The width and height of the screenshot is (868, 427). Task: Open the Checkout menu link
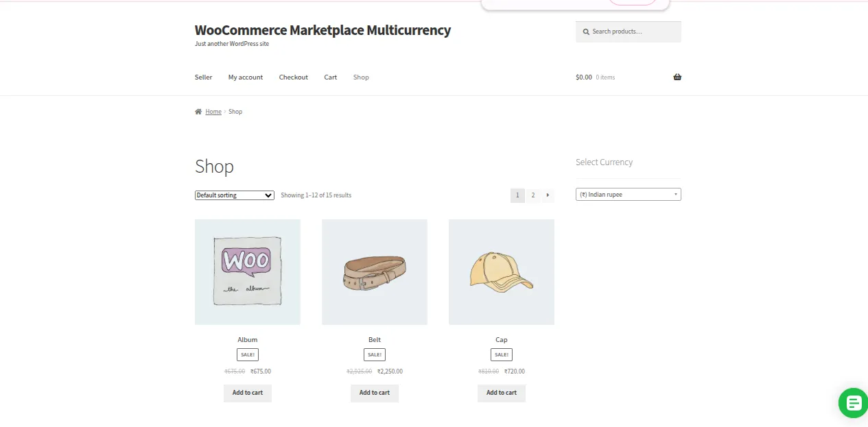[294, 77]
